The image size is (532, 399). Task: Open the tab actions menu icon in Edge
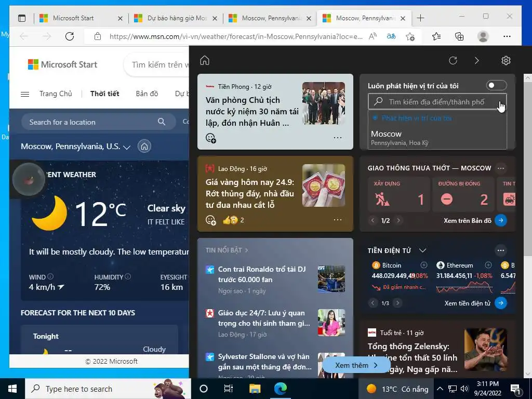[22, 18]
